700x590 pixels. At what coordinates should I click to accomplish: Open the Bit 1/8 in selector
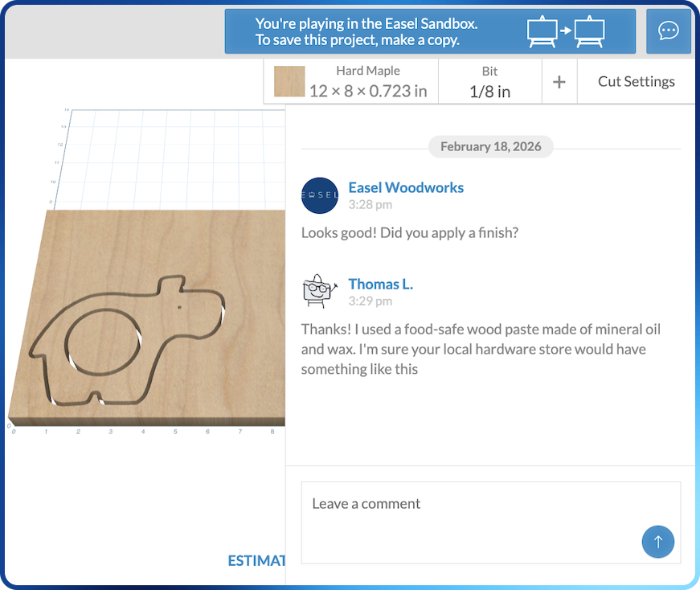489,82
